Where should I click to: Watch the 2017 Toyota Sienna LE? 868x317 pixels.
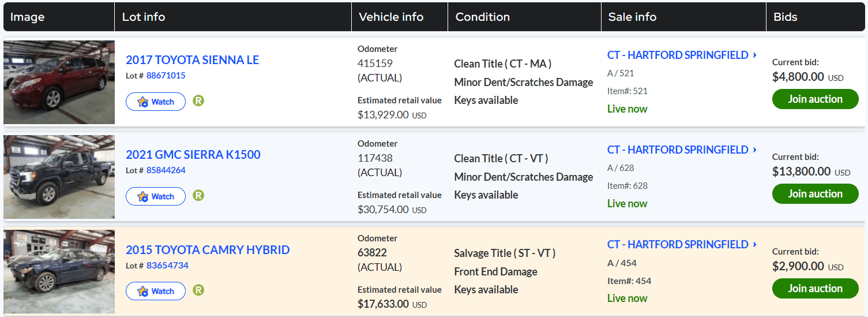156,102
